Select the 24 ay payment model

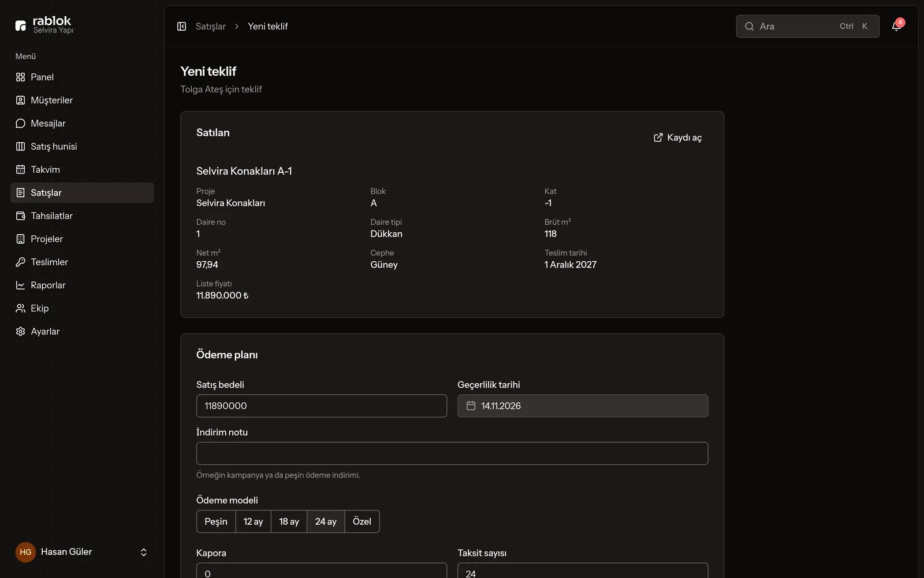(326, 521)
